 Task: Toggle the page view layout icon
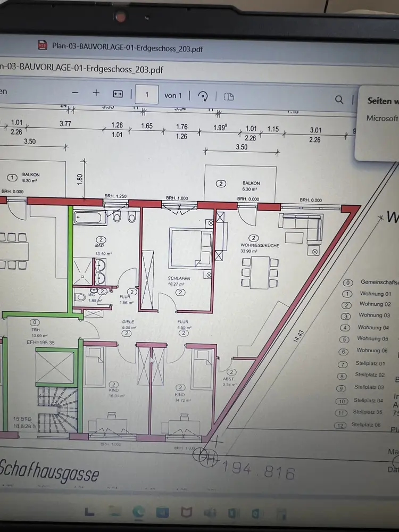[x=229, y=97]
